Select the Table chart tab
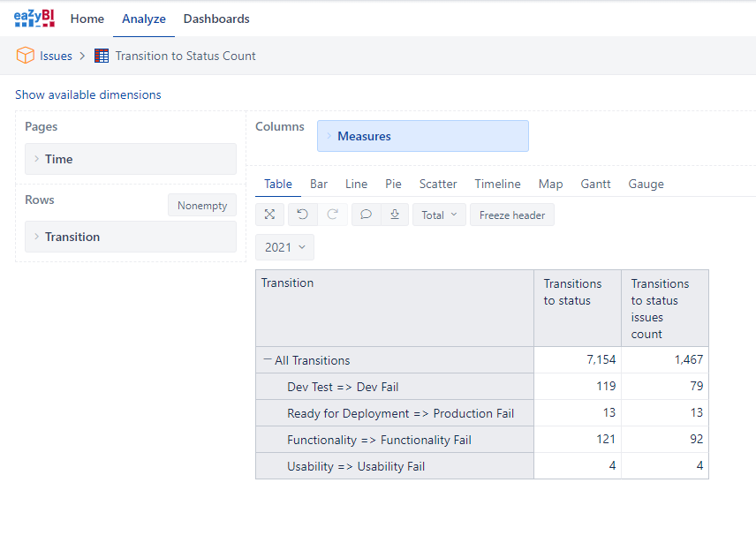This screenshot has width=756, height=558. (x=278, y=184)
